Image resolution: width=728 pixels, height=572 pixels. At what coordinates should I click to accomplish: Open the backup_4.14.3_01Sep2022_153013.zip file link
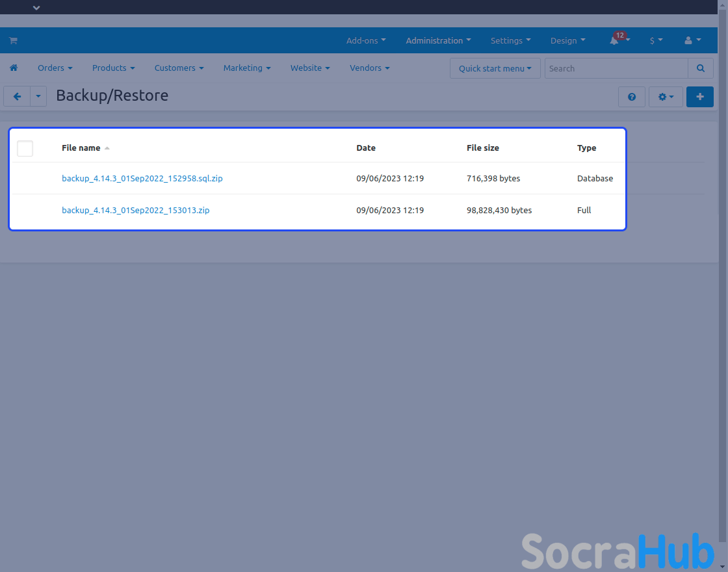[x=135, y=210]
